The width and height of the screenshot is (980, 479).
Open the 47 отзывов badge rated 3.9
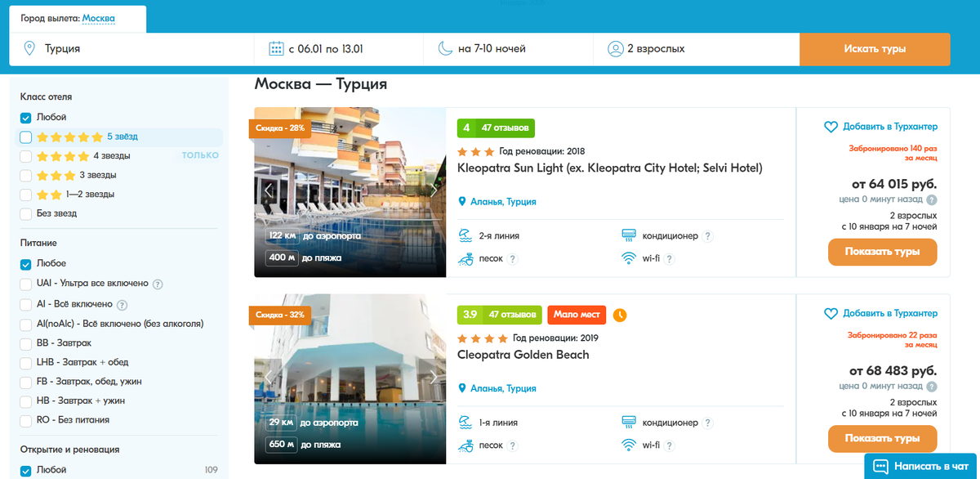click(x=499, y=314)
